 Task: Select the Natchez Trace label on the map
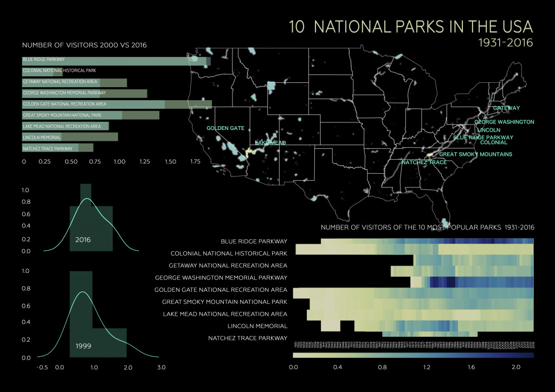(424, 162)
